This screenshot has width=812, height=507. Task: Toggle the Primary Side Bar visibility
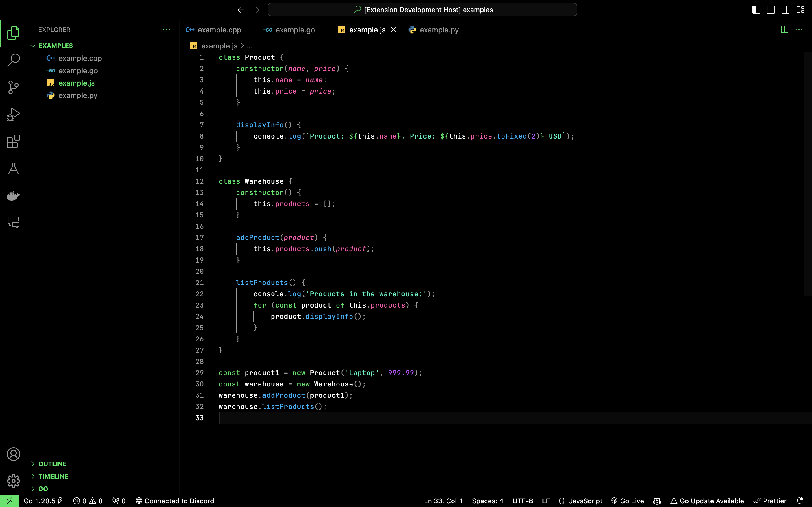[x=756, y=10]
